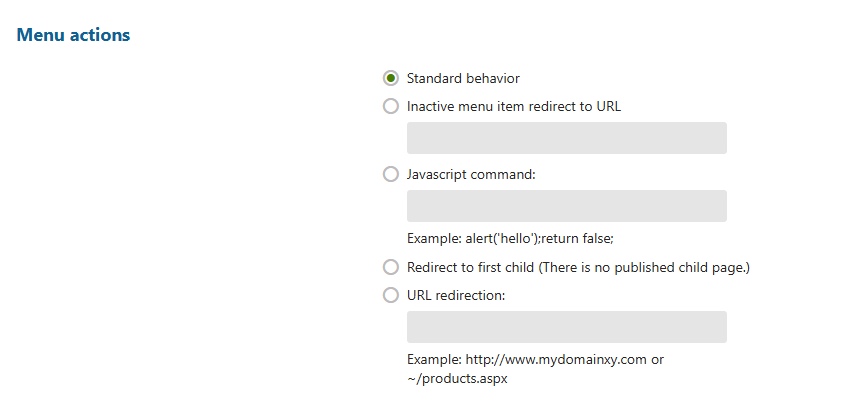This screenshot has height=407, width=856.
Task: Focus the Javascript command text field
Action: point(566,206)
